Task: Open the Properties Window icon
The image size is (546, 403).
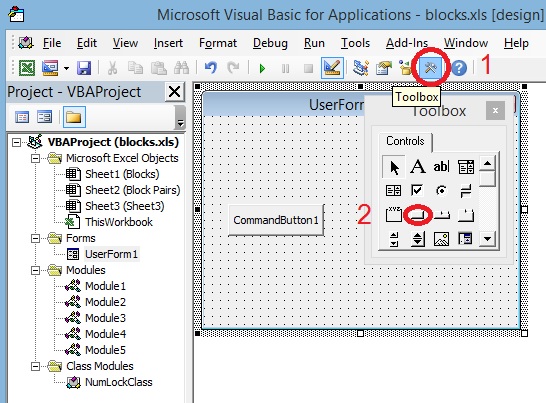Action: [384, 68]
